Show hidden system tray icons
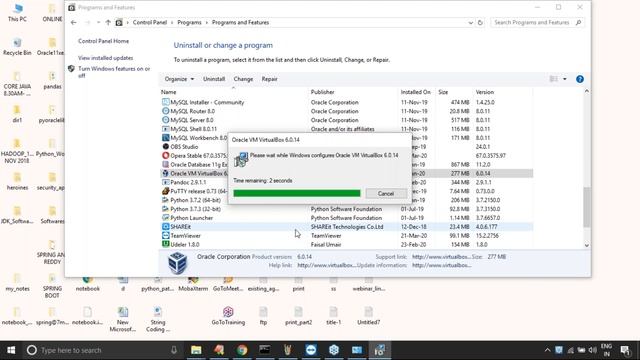The width and height of the screenshot is (640, 360). point(547,350)
